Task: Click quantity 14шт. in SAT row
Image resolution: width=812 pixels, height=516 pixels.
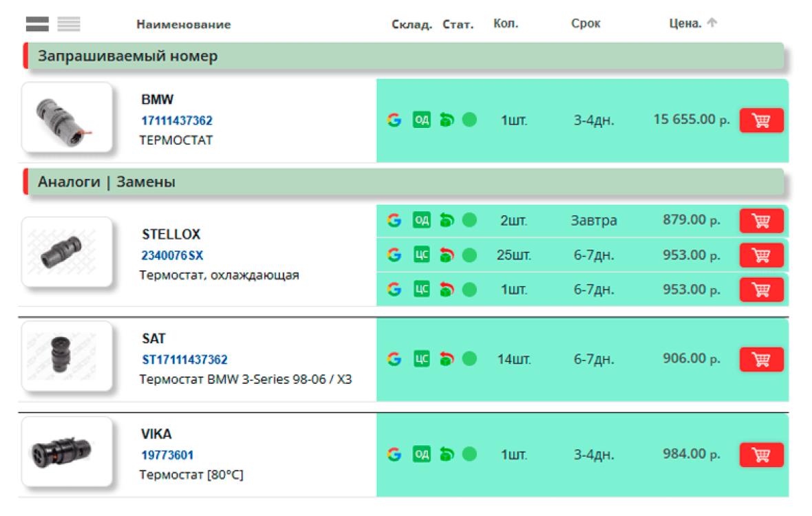Action: 514,359
